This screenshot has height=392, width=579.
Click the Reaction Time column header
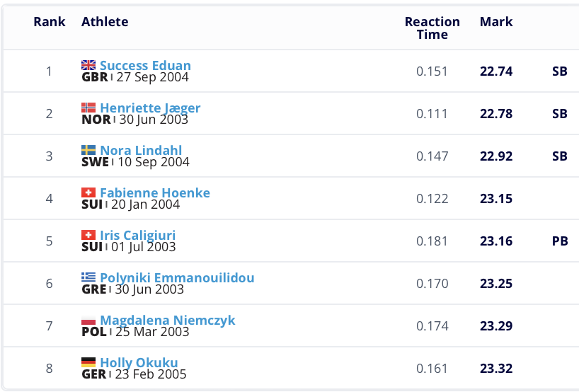pos(432,28)
